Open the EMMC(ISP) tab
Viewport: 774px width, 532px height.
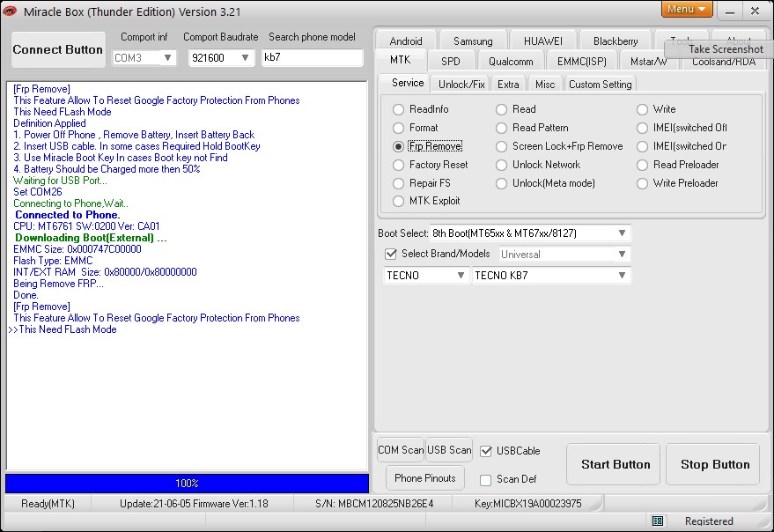pyautogui.click(x=581, y=62)
